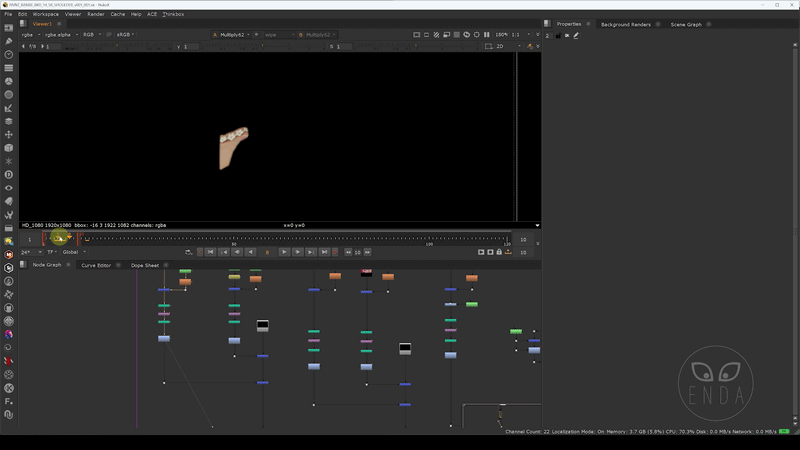800x450 pixels.
Task: Click the viewer clipping warning icon
Action: coord(436,35)
